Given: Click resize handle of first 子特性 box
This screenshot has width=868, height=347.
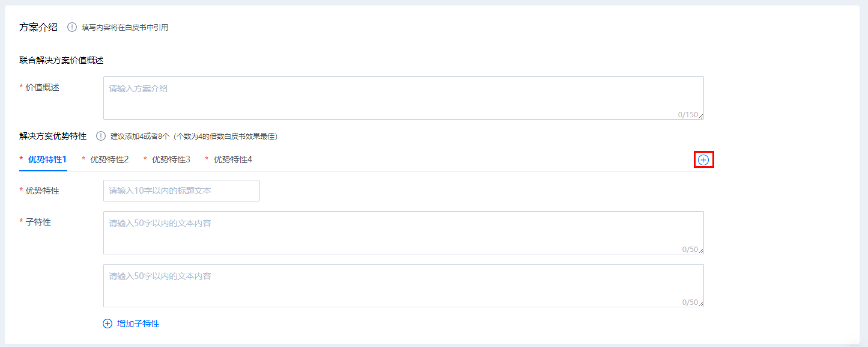Looking at the screenshot, I should tap(700, 251).
